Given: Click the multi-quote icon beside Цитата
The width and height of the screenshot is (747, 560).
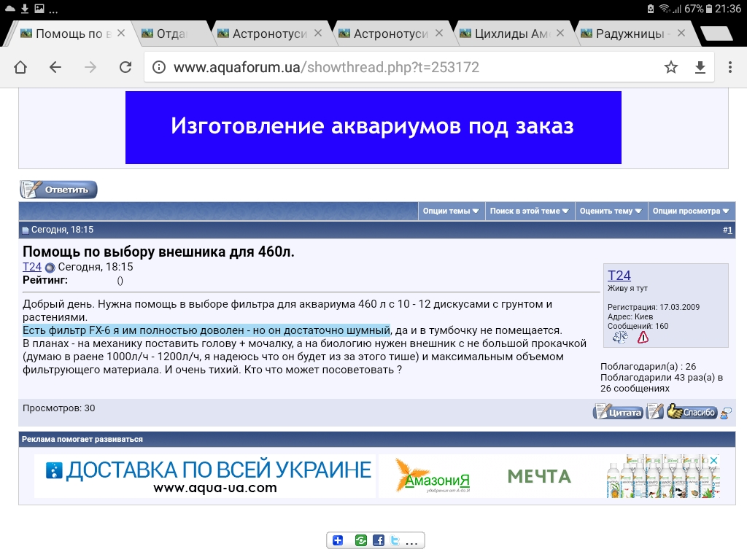Looking at the screenshot, I should 654,412.
